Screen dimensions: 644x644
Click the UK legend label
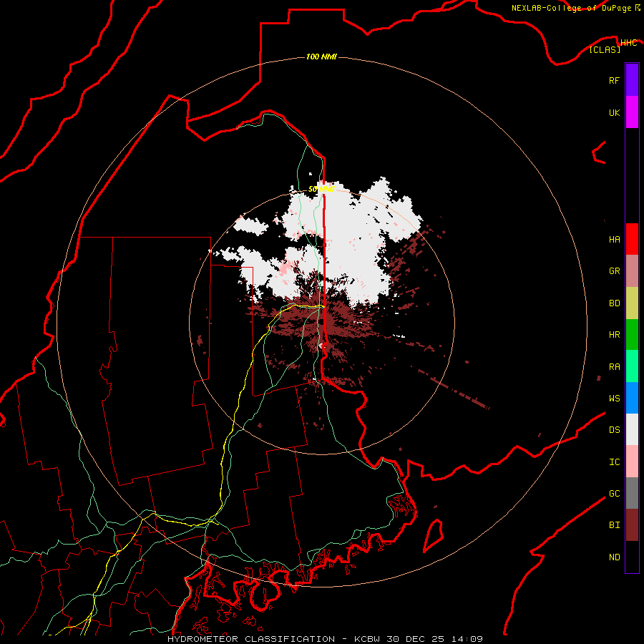614,112
